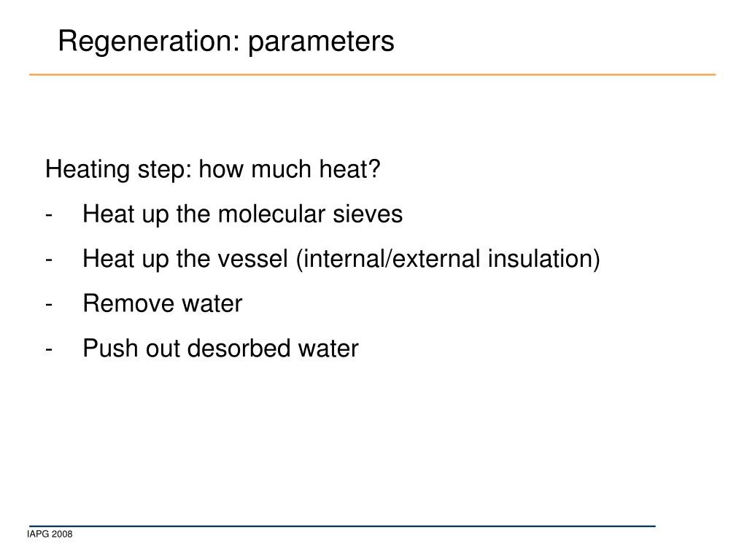Click the dash before 'Push out desorbed water'
This screenshot has width=747, height=560.
tap(49, 349)
